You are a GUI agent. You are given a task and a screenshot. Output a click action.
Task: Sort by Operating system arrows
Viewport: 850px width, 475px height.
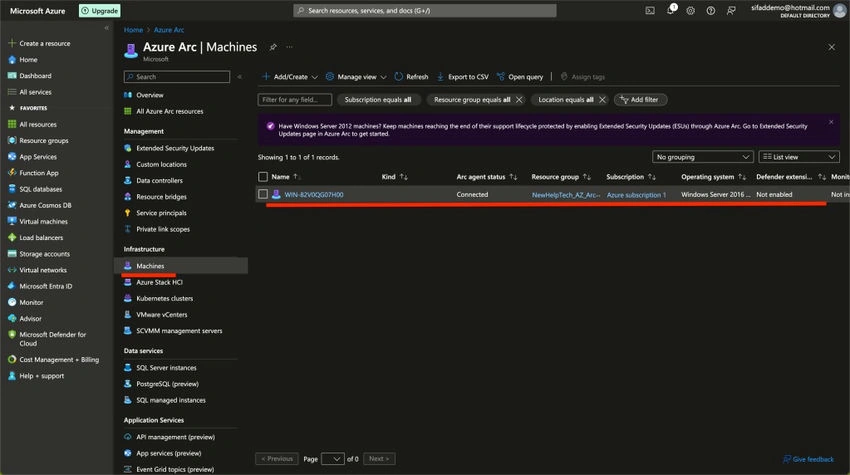pos(742,177)
